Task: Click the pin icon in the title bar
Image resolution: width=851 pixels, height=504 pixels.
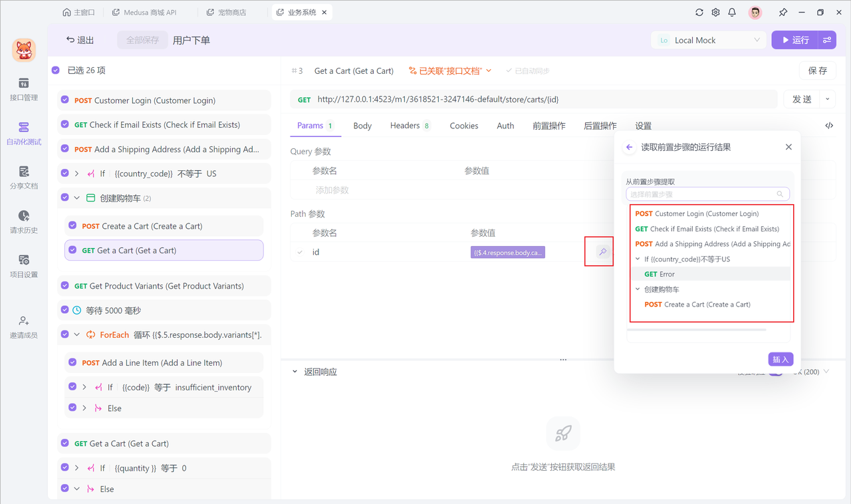Action: (x=783, y=12)
